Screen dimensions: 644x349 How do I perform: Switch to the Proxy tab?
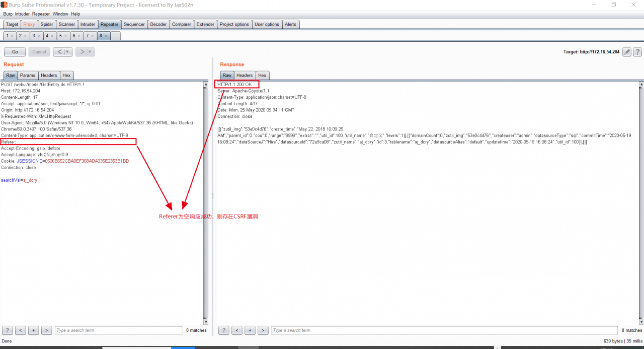point(29,24)
